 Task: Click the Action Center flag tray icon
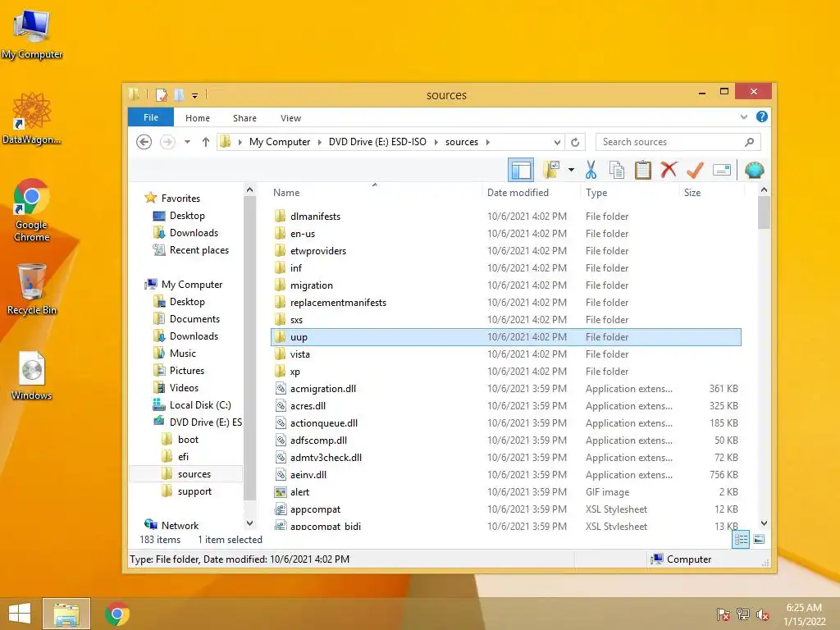coord(723,614)
